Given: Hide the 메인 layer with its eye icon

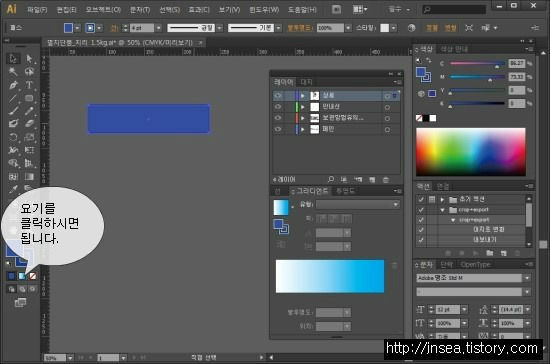Looking at the screenshot, I should pyautogui.click(x=278, y=129).
